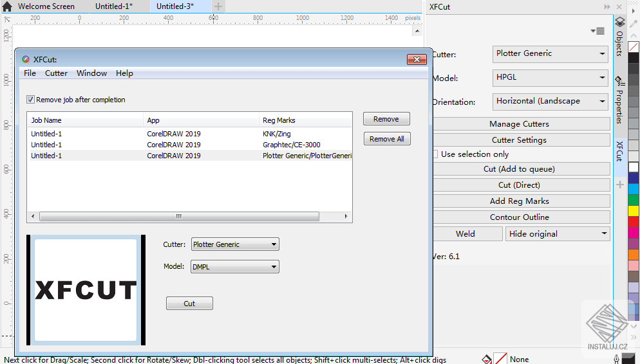Add docker with plus icon in side tabs
Screen dimensions: 640x364
620,185
